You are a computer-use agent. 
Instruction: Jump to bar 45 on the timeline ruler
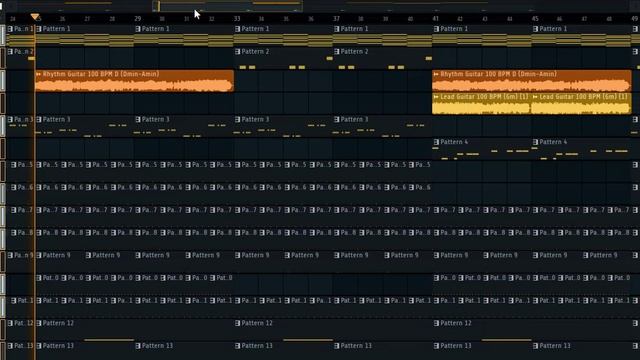click(535, 19)
